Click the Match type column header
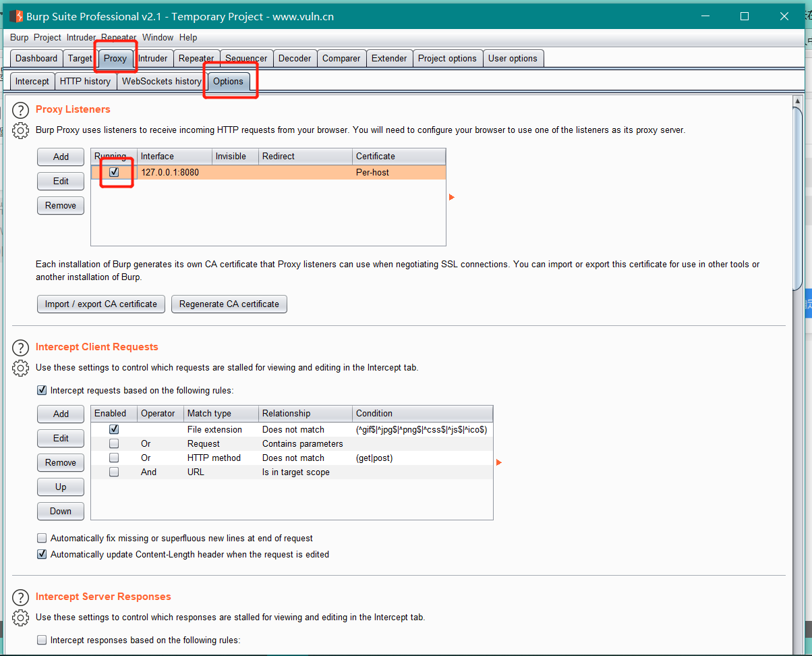812x656 pixels. 221,414
